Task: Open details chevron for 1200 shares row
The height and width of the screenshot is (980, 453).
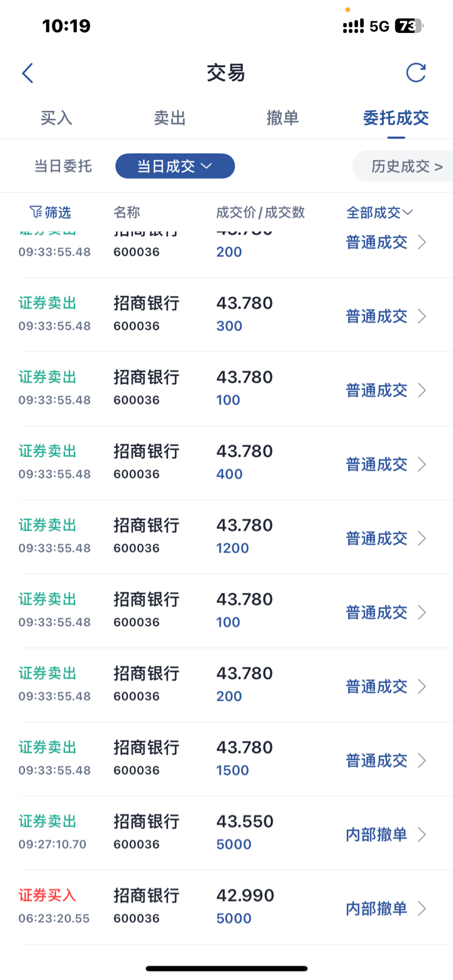Action: (x=422, y=538)
